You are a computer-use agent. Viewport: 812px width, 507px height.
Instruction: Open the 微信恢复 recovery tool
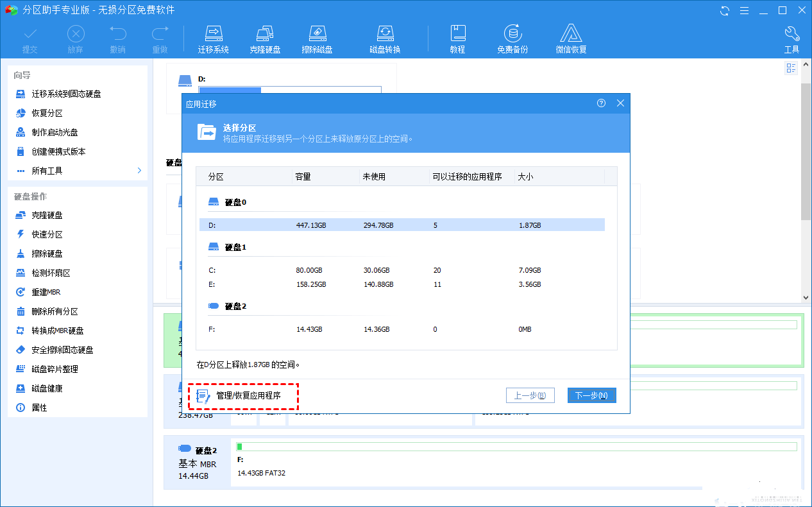pyautogui.click(x=571, y=37)
